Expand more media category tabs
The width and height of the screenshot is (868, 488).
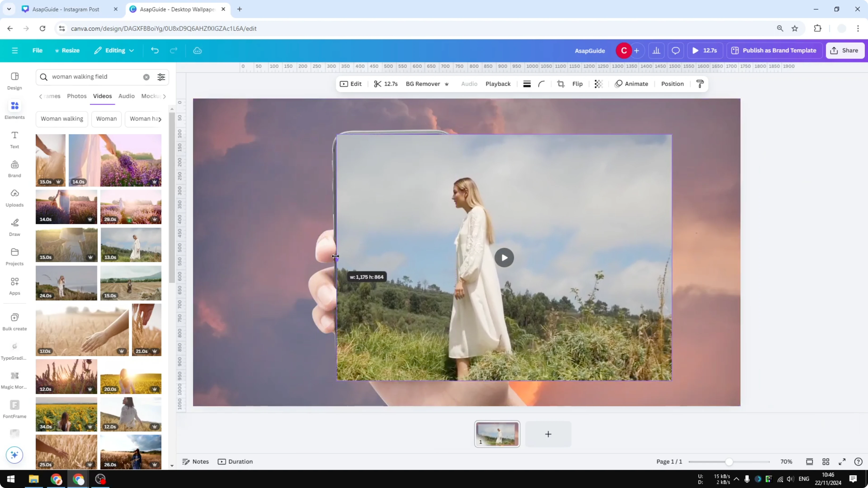coord(164,96)
